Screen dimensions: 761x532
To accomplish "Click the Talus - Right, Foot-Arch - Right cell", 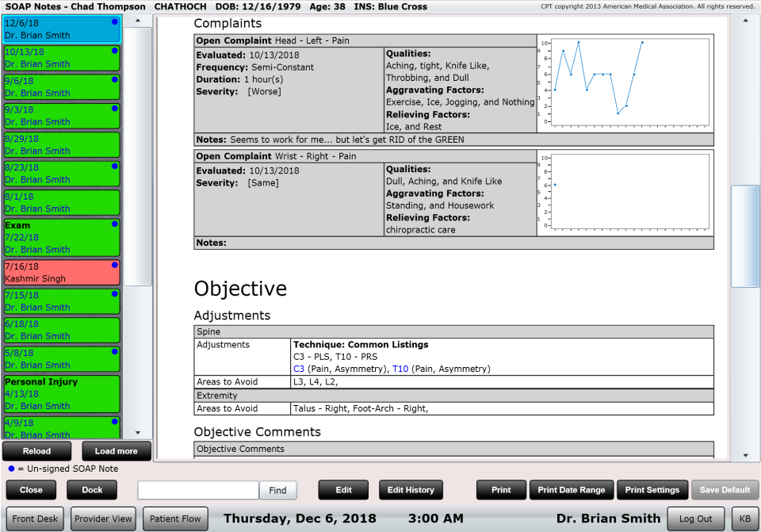I will [x=503, y=408].
